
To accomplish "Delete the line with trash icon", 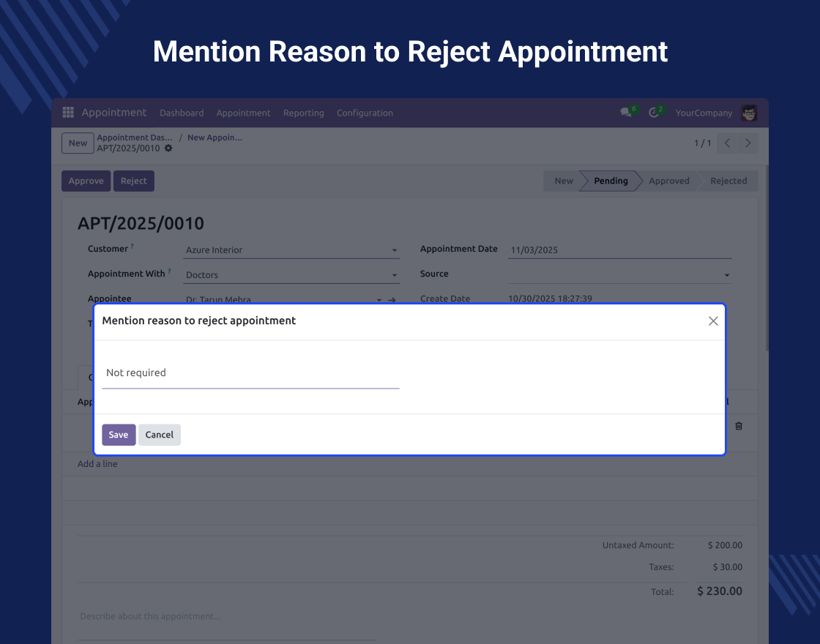I will click(x=739, y=426).
